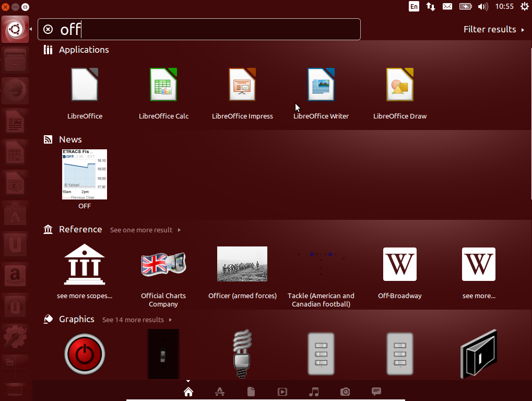532x401 pixels.
Task: Open the messaging mail indicator
Action: pyautogui.click(x=447, y=6)
